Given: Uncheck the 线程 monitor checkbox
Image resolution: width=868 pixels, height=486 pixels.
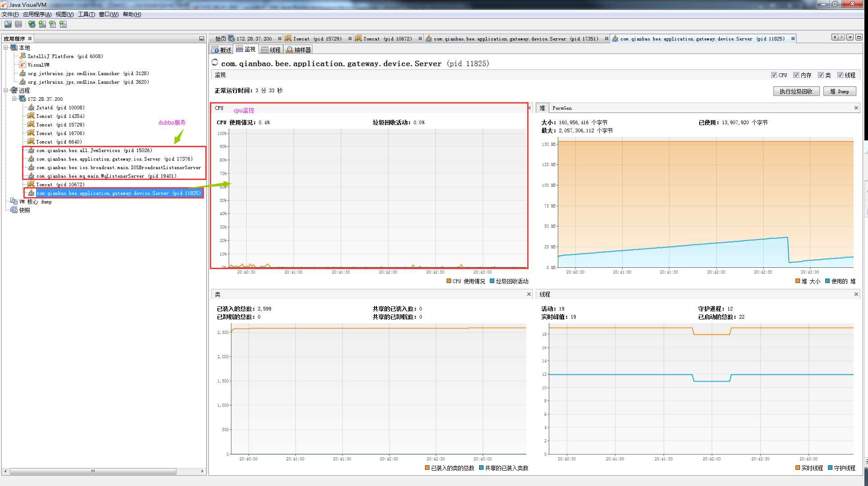Looking at the screenshot, I should click(x=840, y=75).
